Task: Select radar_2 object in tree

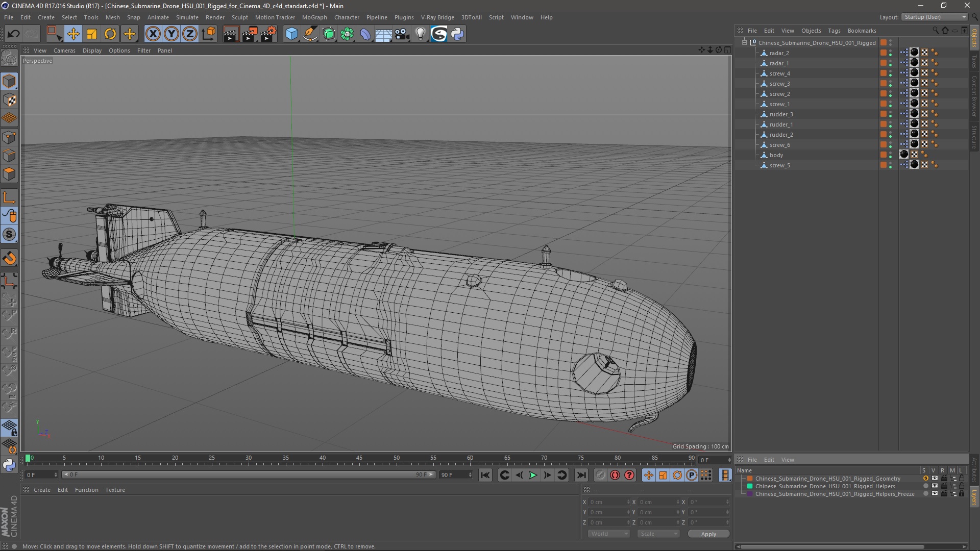Action: point(779,53)
